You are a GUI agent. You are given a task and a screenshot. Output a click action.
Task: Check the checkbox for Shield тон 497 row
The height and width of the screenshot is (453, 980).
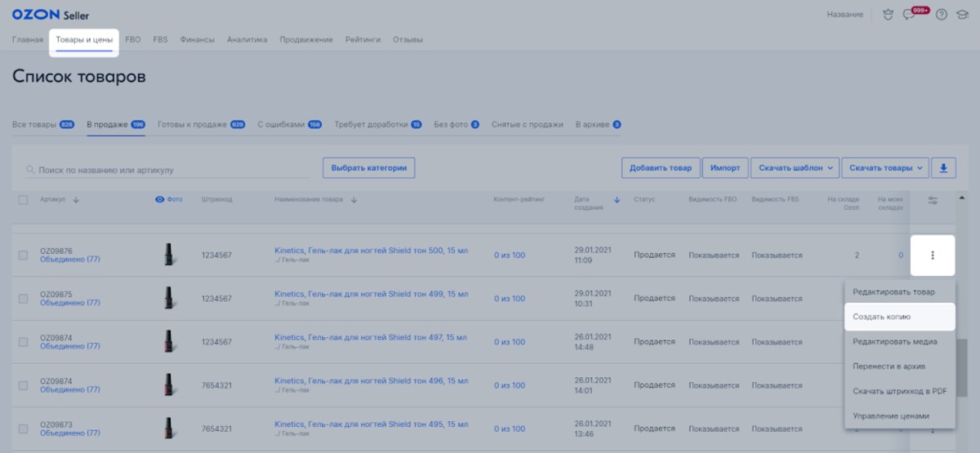[x=23, y=342]
